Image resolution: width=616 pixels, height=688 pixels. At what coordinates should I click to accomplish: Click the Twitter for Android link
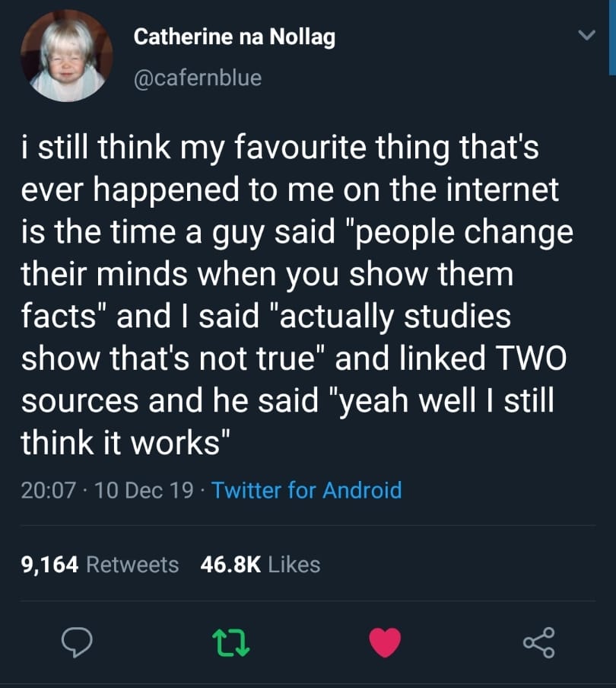[x=306, y=489]
